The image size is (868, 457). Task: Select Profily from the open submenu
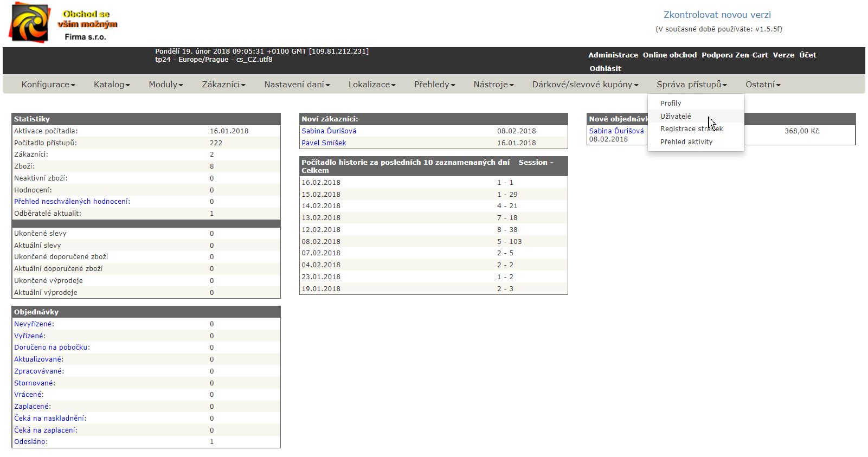click(671, 103)
